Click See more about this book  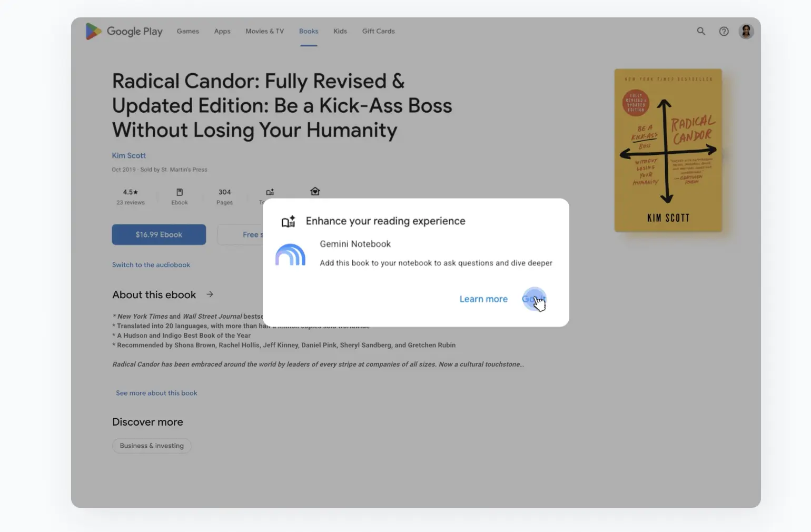coord(156,393)
